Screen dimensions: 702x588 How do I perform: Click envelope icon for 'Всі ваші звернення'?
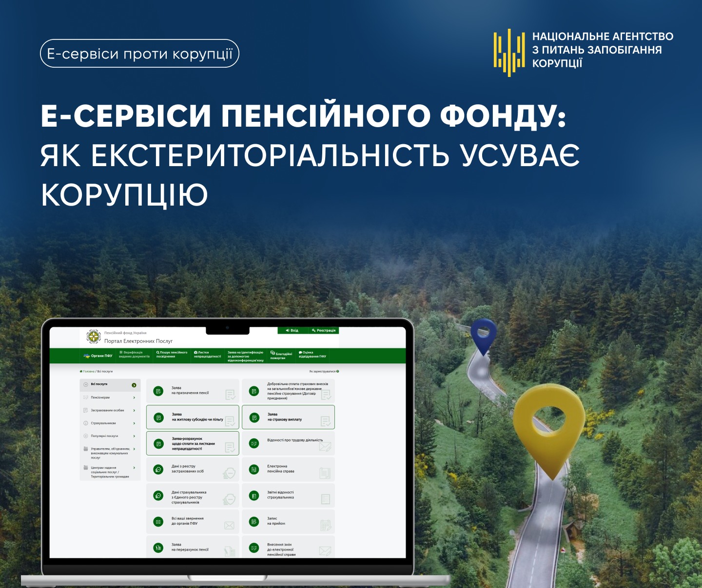coord(158,522)
